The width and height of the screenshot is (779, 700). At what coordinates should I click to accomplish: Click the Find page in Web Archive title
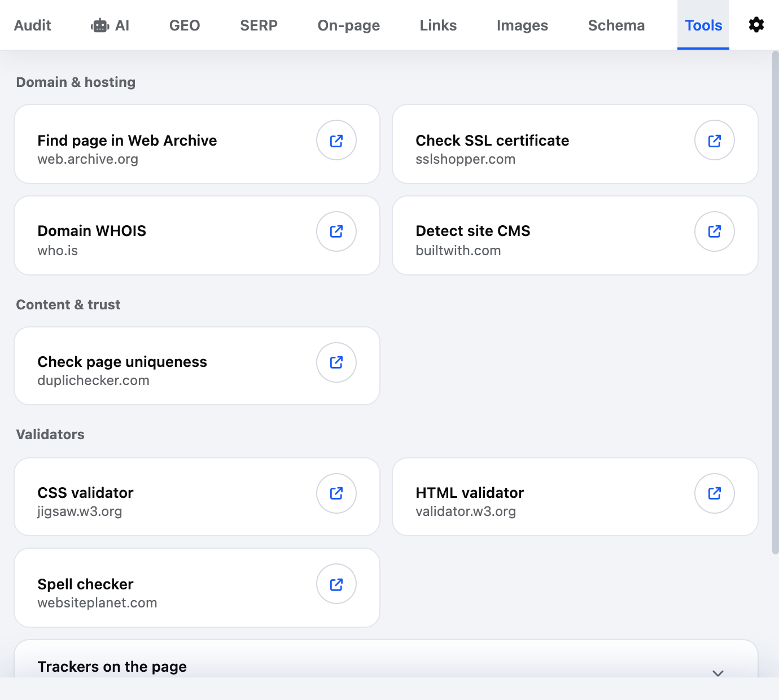click(127, 140)
